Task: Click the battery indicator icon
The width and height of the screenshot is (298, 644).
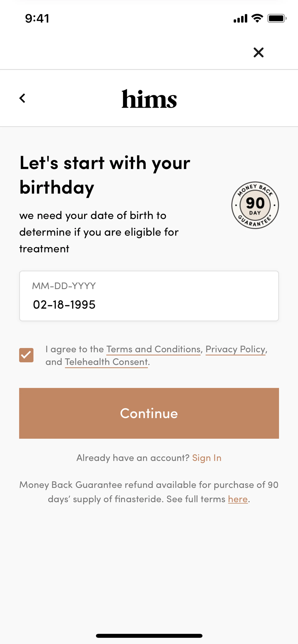Action: (276, 18)
